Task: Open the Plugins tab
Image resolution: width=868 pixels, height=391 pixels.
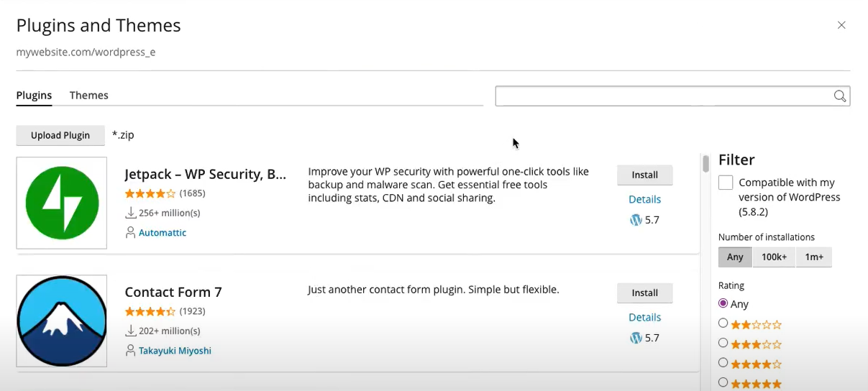Action: point(34,96)
